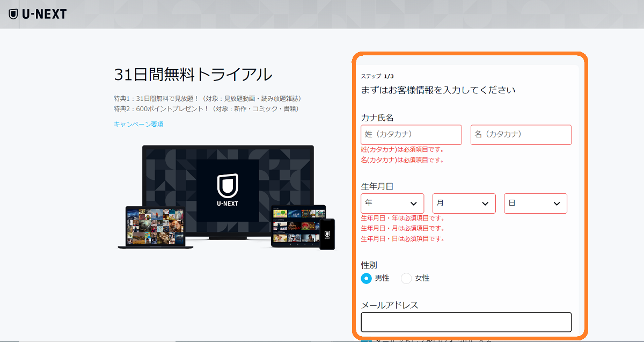The height and width of the screenshot is (342, 644).
Task: Click the 性別 field label
Action: [369, 265]
